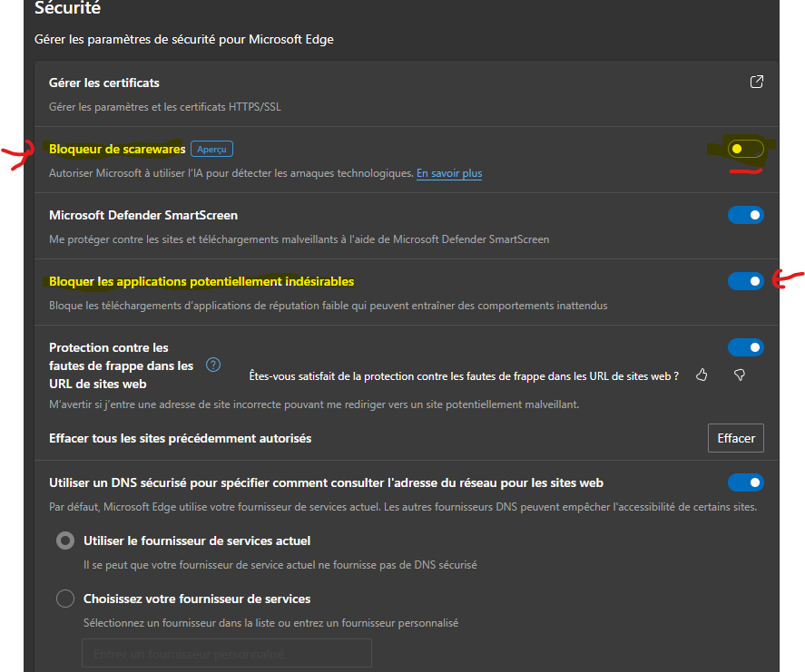Disable blocking potentially unwanted applications toggle

pyautogui.click(x=745, y=281)
